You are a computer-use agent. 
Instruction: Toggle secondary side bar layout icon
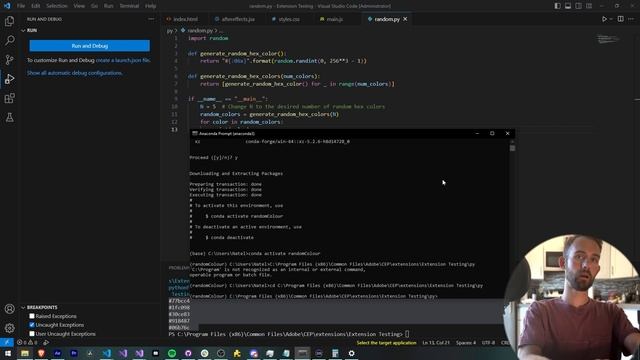(578, 6)
